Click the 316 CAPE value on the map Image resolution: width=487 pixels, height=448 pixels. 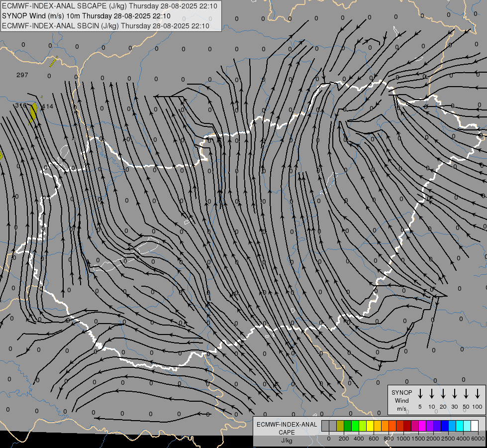click(x=21, y=106)
